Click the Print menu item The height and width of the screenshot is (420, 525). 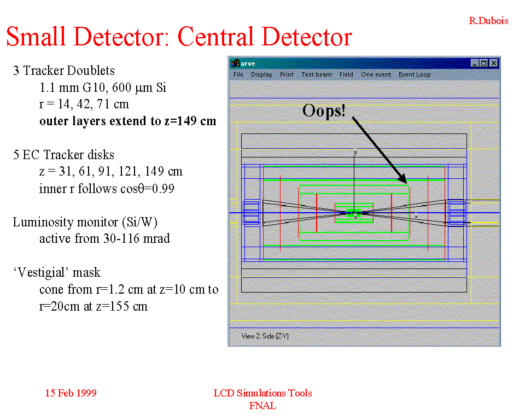(287, 74)
